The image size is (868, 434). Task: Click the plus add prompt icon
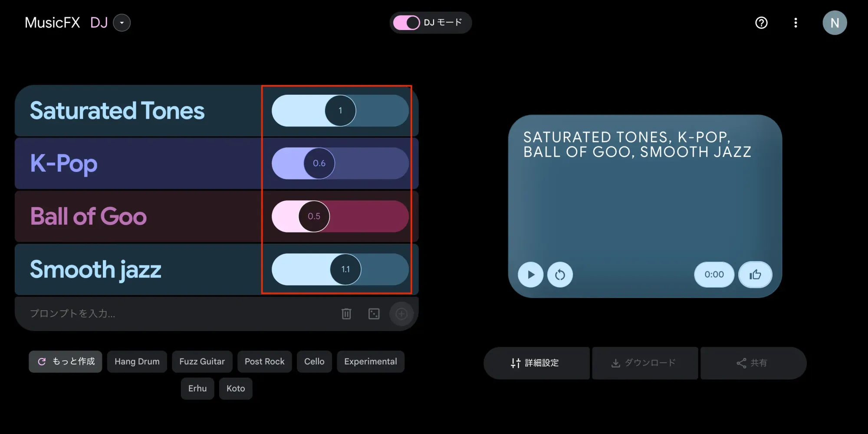click(401, 314)
